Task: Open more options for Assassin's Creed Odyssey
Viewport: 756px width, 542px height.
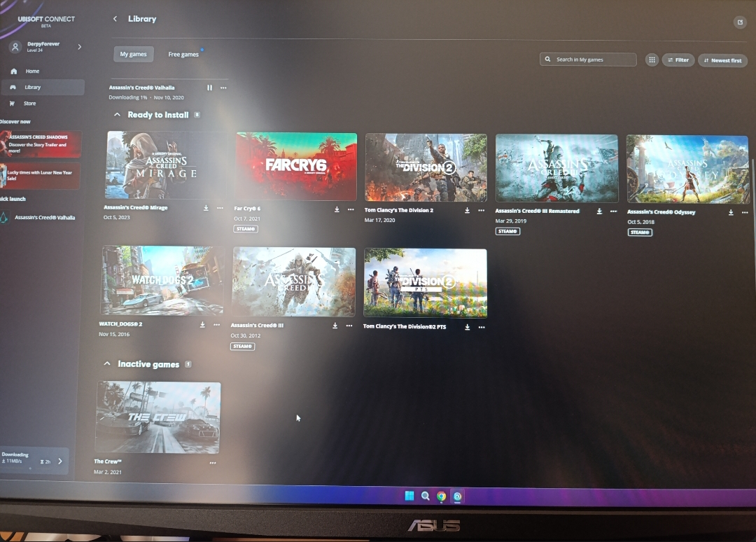Action: click(744, 212)
